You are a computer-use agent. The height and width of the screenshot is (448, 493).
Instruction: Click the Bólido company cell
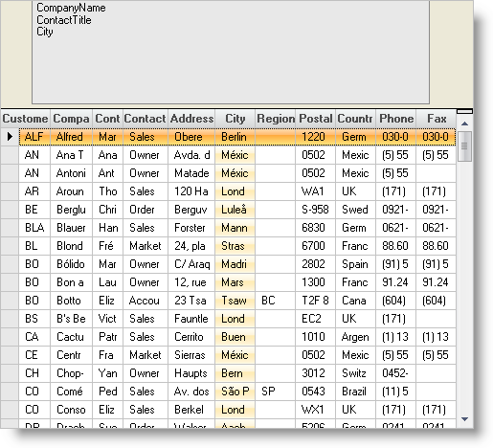[x=71, y=264]
